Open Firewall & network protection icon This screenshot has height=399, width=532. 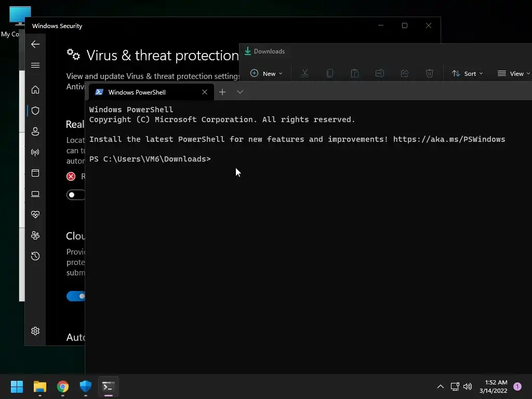click(35, 152)
